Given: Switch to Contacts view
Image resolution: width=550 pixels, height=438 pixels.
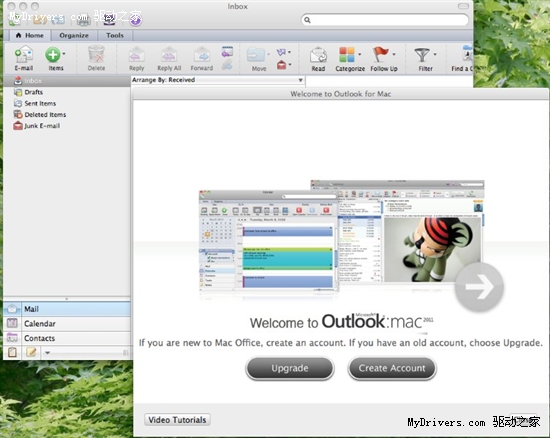Looking at the screenshot, I should coord(67,338).
